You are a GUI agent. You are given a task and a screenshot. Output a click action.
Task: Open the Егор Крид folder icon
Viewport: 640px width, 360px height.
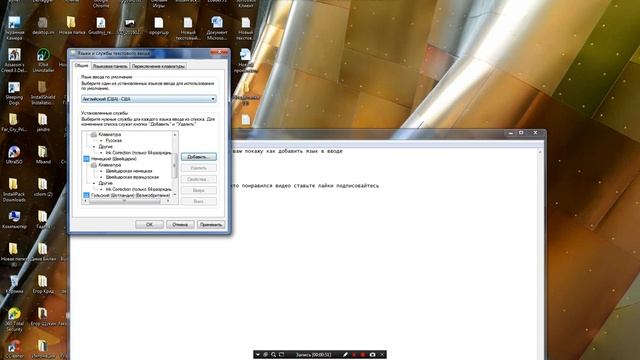pos(43,284)
